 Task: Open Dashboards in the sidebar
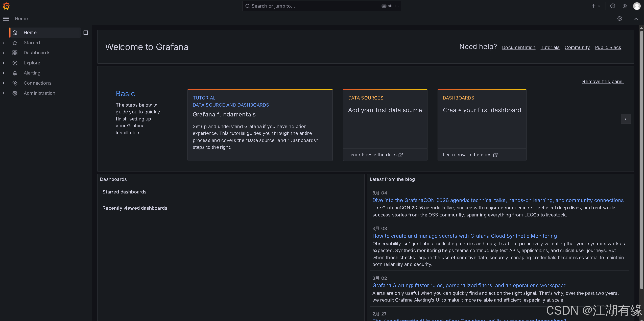(x=37, y=53)
